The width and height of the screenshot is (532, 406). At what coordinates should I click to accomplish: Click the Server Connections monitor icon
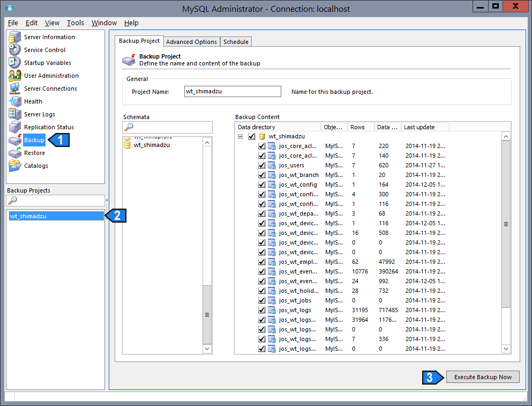click(x=14, y=88)
